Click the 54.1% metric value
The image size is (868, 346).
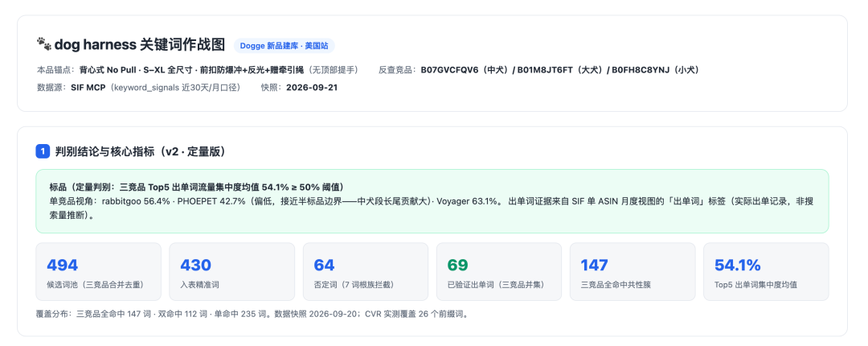tap(737, 265)
